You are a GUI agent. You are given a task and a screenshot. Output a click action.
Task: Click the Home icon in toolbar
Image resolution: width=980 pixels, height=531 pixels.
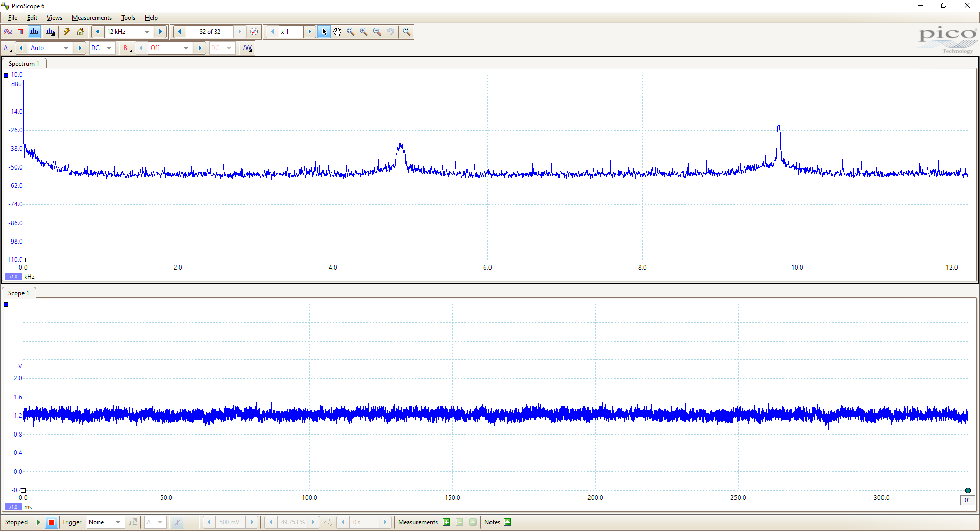click(x=80, y=32)
